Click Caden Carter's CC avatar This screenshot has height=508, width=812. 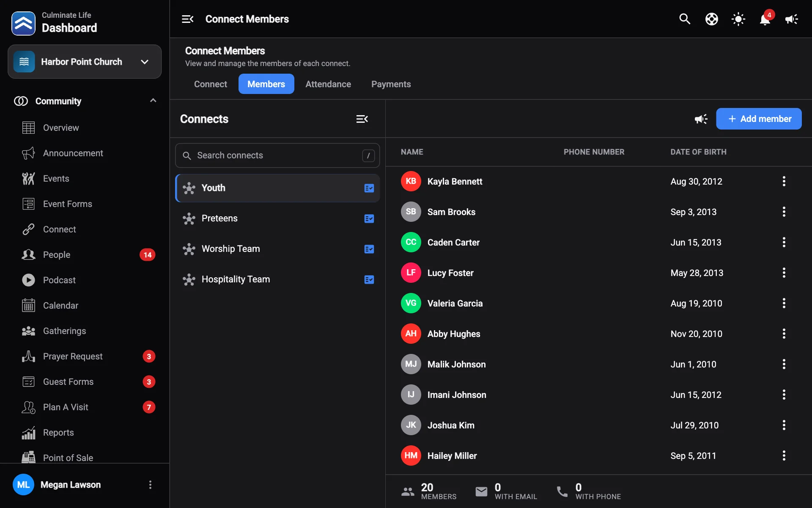pyautogui.click(x=411, y=242)
